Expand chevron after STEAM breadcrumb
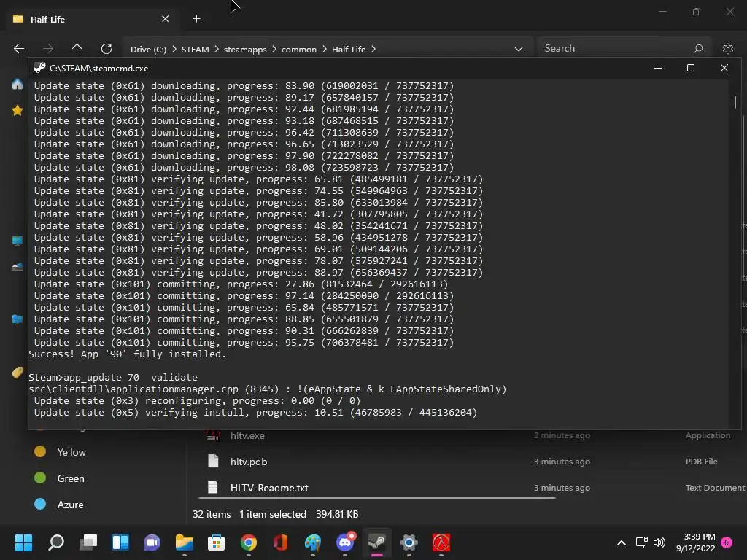747x560 pixels. pyautogui.click(x=216, y=49)
